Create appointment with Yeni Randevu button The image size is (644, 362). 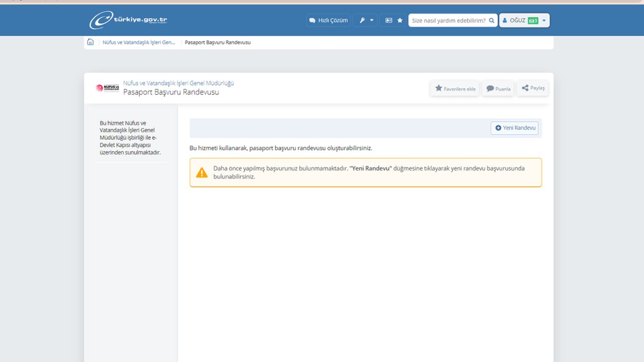coord(515,128)
